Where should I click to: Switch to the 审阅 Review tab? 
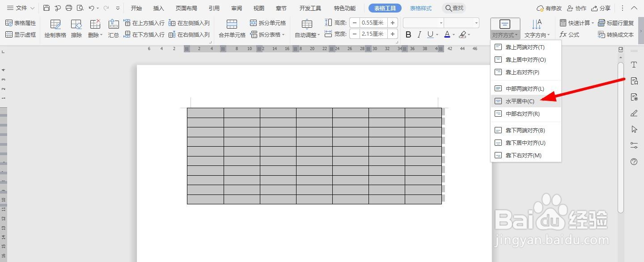click(x=237, y=8)
